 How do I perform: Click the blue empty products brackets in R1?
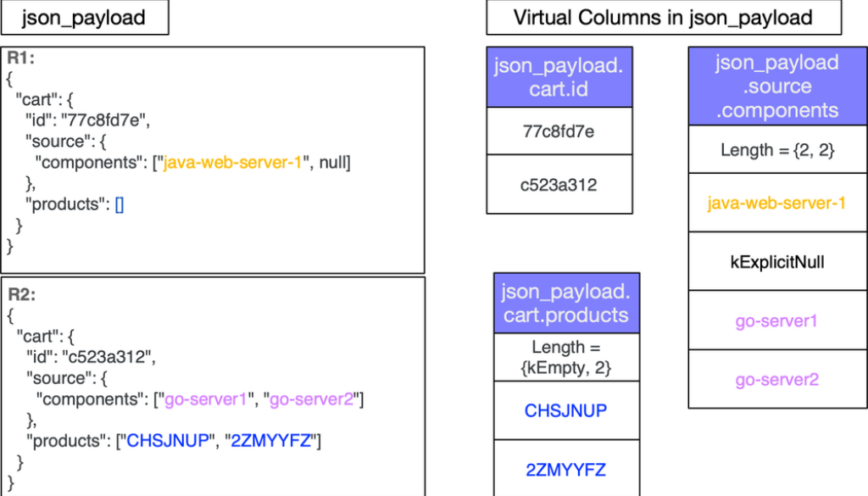[x=119, y=204]
